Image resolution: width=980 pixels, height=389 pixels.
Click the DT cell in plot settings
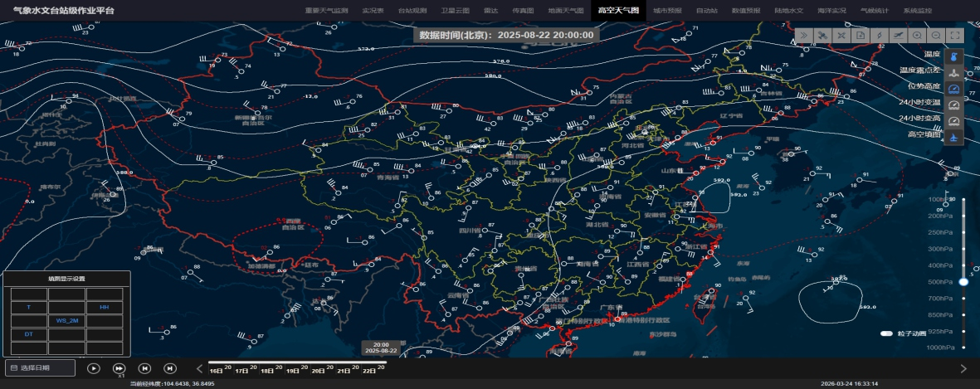click(x=29, y=335)
